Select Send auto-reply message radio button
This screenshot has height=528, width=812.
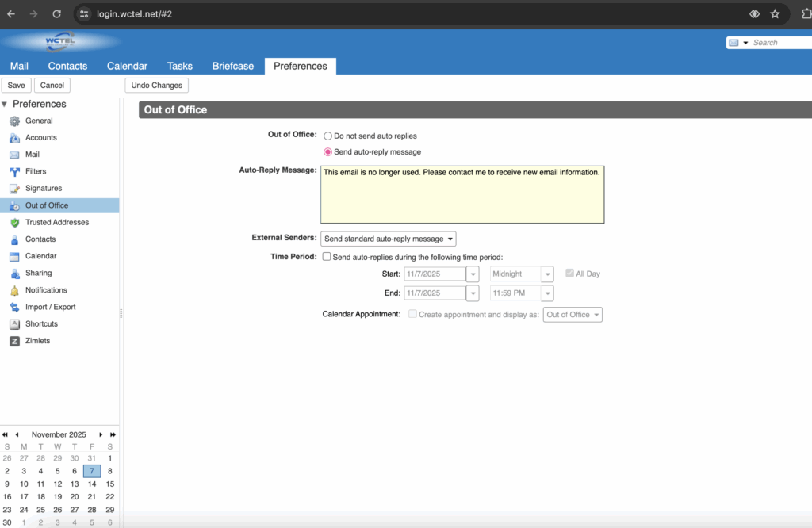click(328, 152)
